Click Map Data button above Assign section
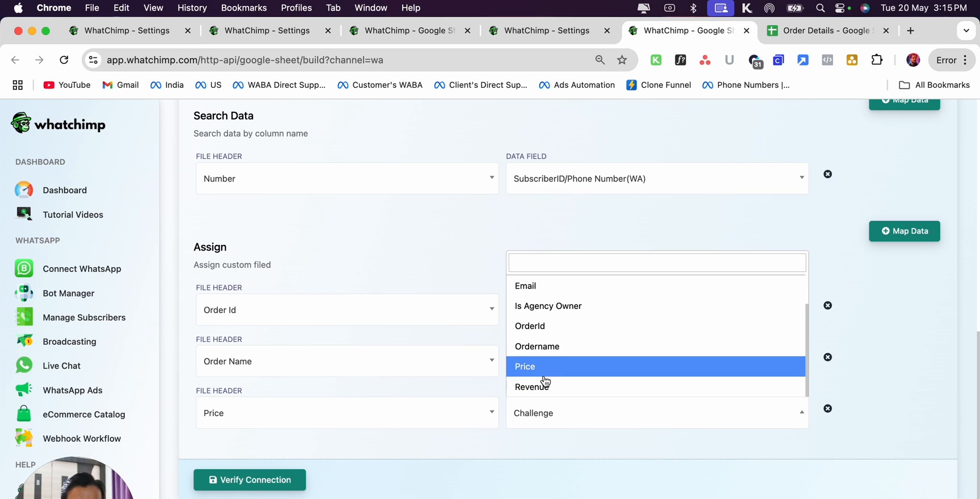 [905, 231]
